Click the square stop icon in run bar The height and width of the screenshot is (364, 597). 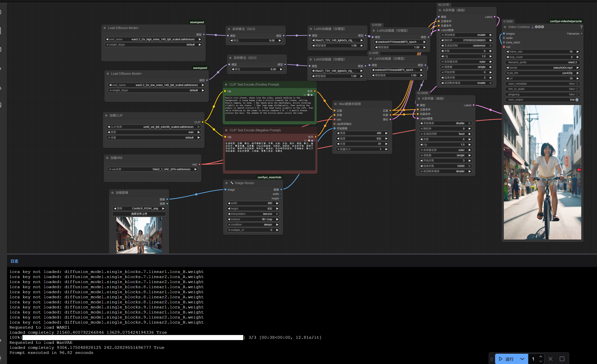(562, 359)
